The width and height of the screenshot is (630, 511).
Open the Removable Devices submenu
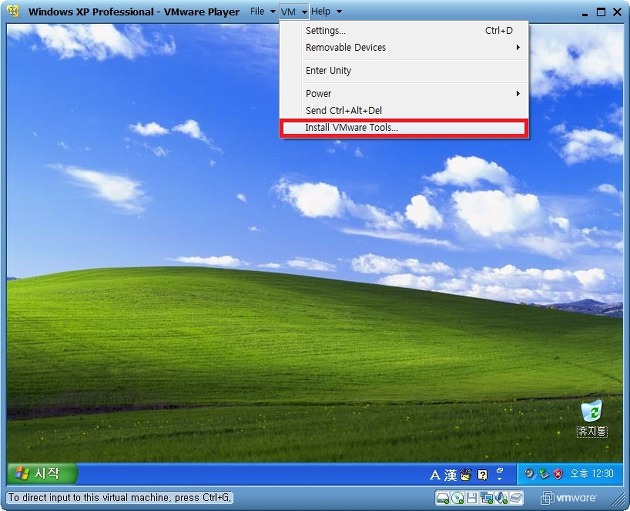click(404, 47)
